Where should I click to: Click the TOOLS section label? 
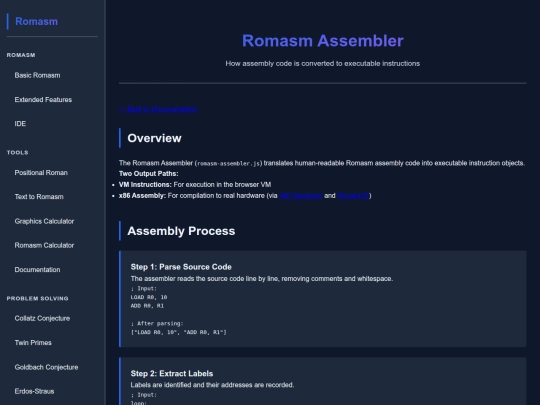tap(18, 153)
